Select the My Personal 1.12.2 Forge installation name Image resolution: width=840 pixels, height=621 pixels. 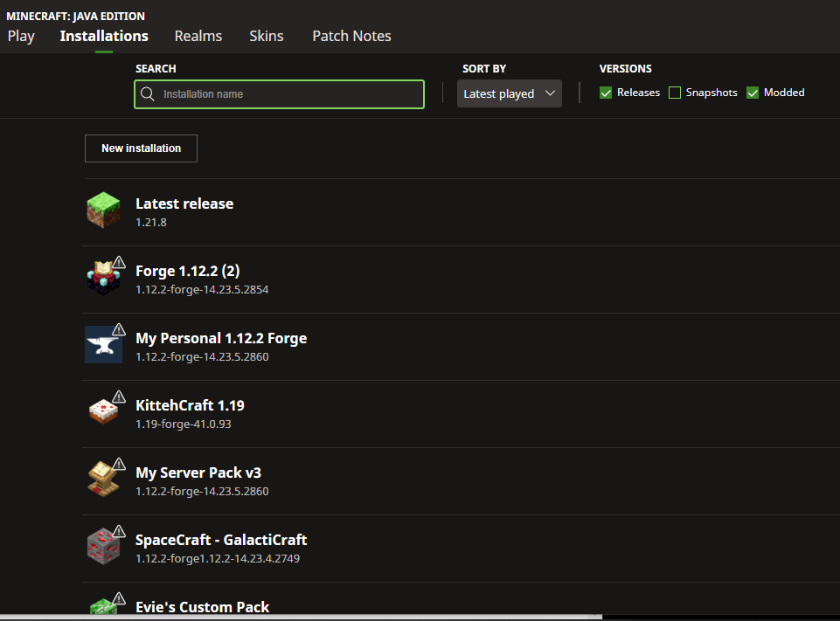tap(221, 338)
